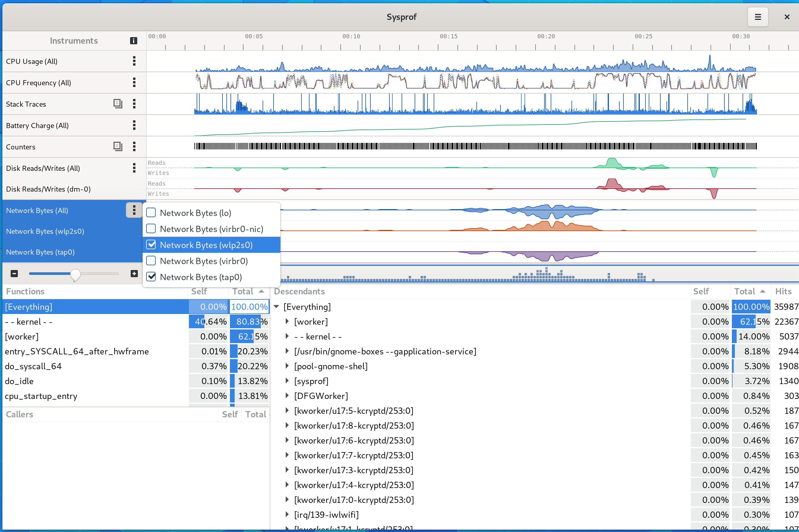Expand the [worker] descendants row
Viewport: 799px width, 532px height.
pyautogui.click(x=287, y=321)
